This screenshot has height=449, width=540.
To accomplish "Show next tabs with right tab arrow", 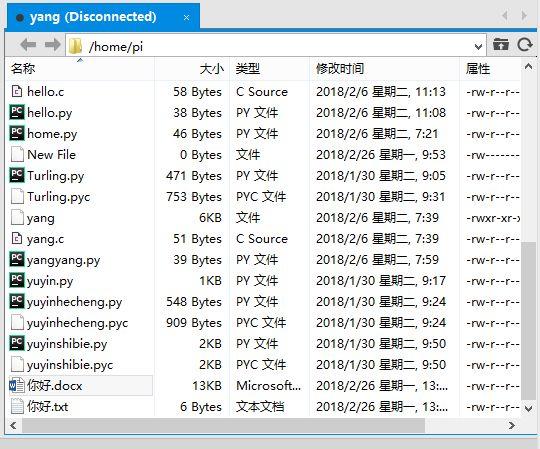I will point(524,15).
